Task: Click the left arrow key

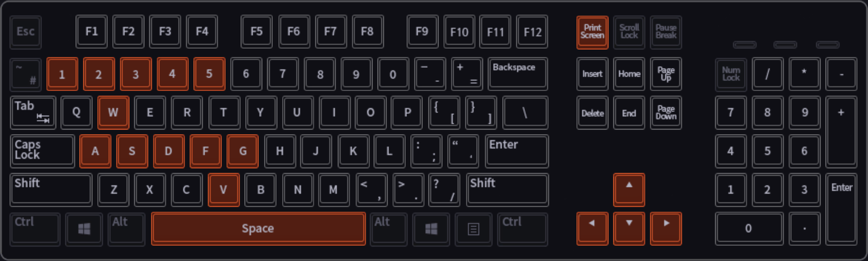Action: point(592,228)
